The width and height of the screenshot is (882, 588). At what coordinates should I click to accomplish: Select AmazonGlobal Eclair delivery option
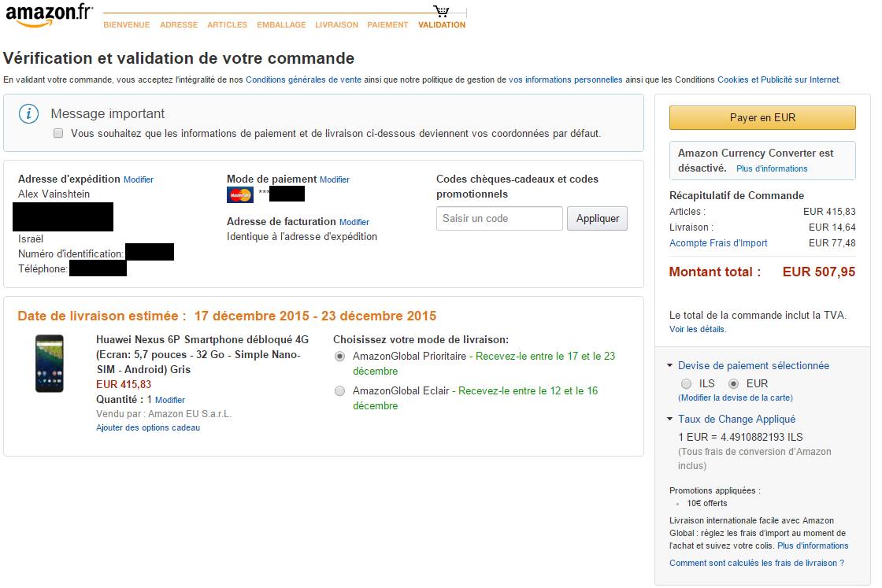pyautogui.click(x=339, y=391)
